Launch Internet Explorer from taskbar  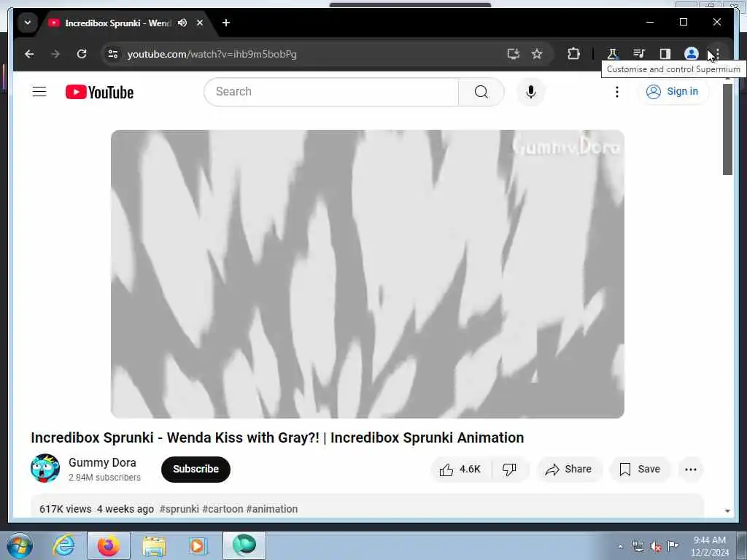point(63,545)
